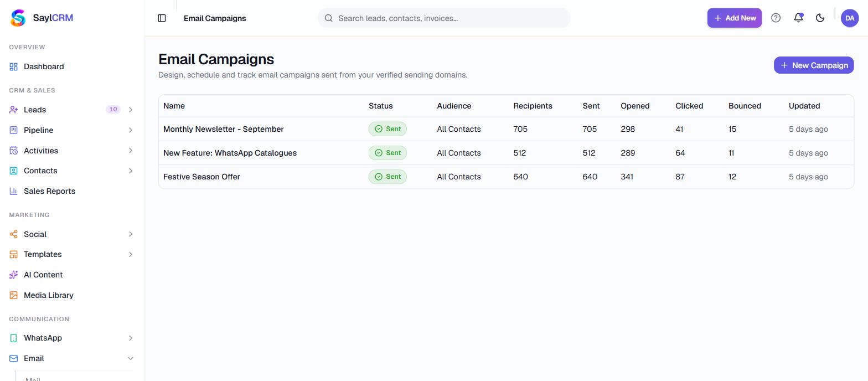868x381 pixels.
Task: Click opened value 341
Action: pyautogui.click(x=627, y=177)
